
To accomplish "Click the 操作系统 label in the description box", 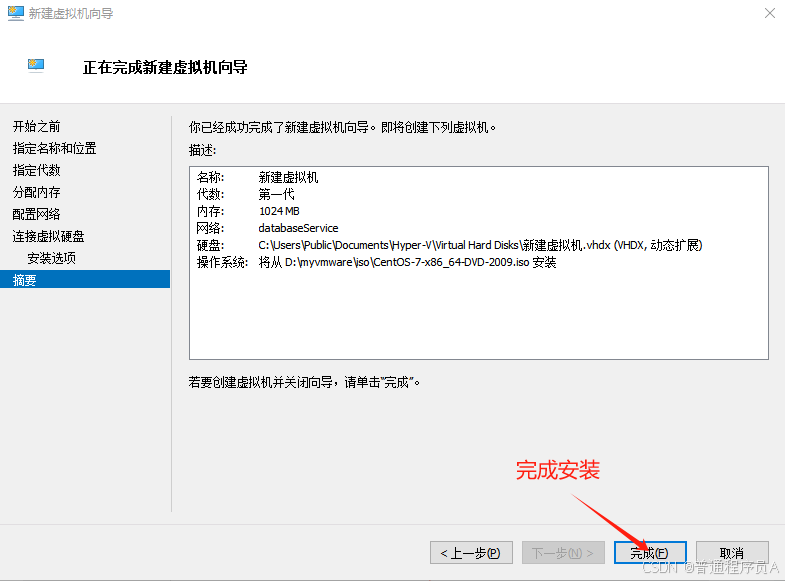I will pyautogui.click(x=222, y=262).
